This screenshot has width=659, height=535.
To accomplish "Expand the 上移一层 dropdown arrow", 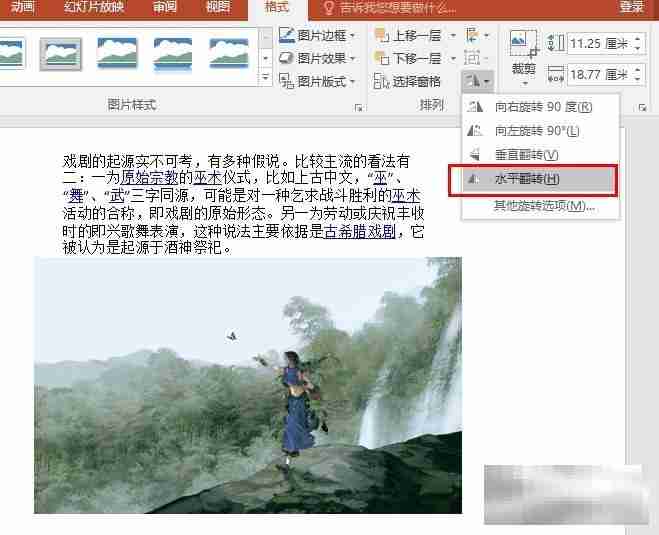I will pos(453,35).
